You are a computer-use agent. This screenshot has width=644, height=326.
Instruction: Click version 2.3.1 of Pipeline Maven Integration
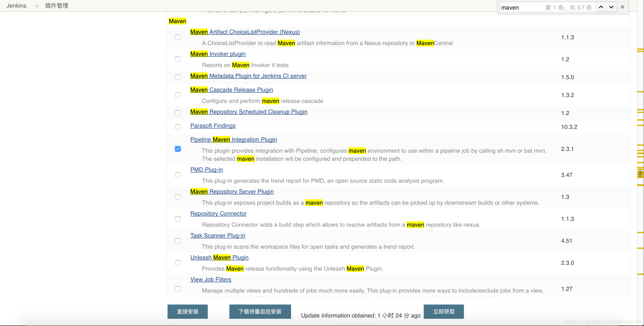(x=567, y=149)
